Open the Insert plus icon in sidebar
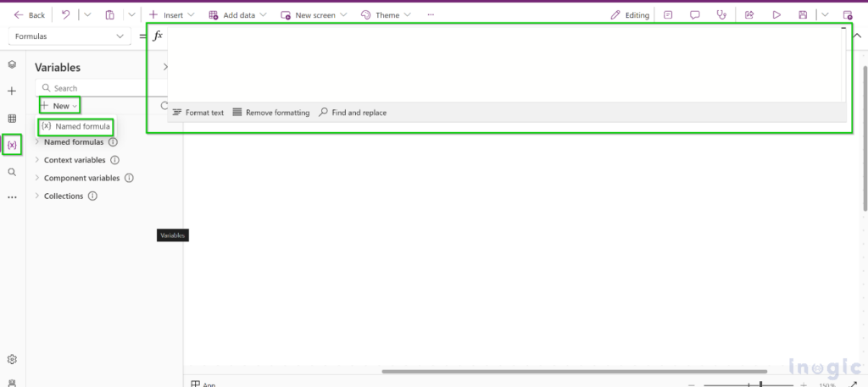868x387 pixels. click(x=12, y=91)
